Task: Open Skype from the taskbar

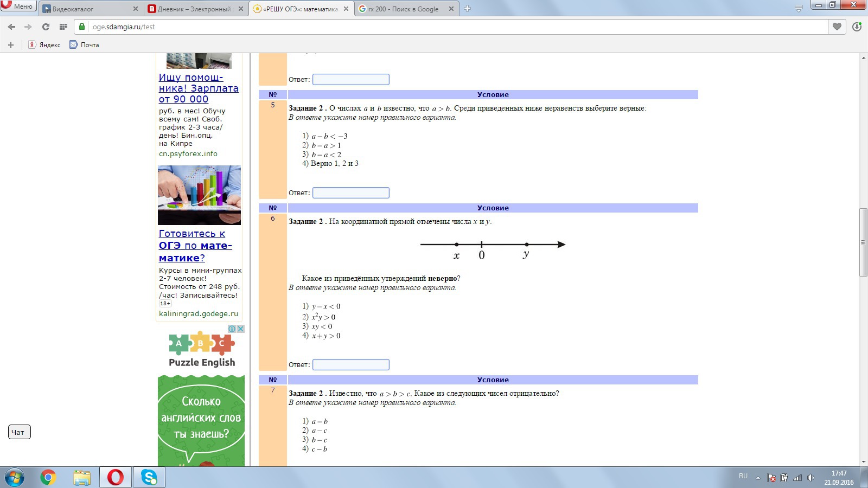Action: 149,477
